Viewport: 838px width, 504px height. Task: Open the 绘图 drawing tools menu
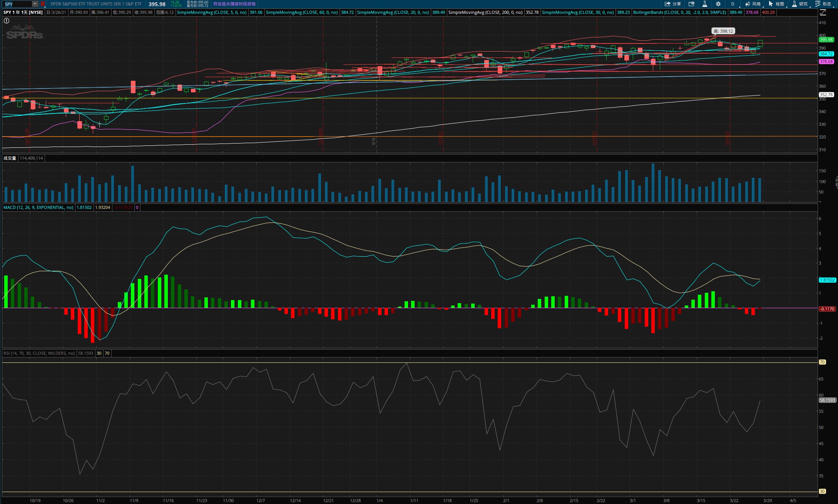point(776,4)
